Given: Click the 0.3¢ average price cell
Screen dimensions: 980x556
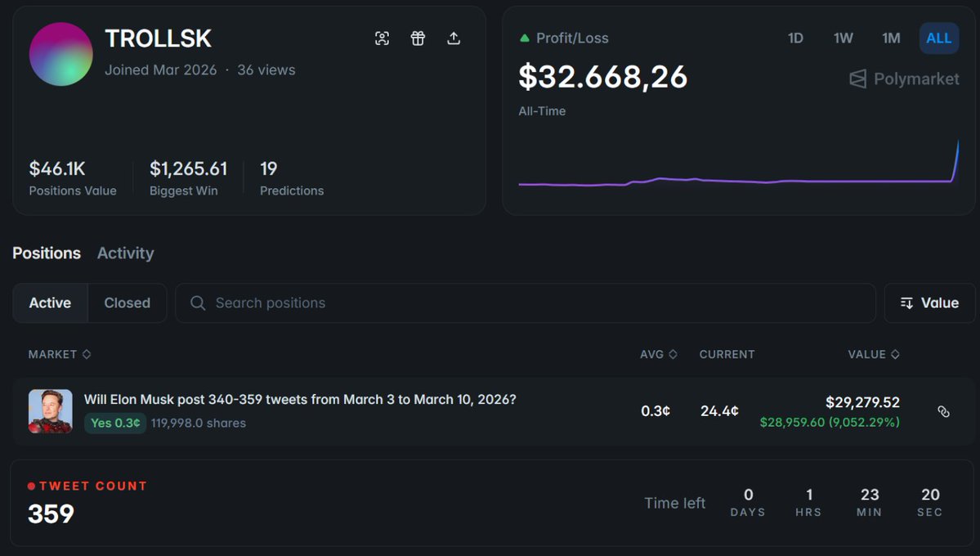Looking at the screenshot, I should click(x=656, y=411).
